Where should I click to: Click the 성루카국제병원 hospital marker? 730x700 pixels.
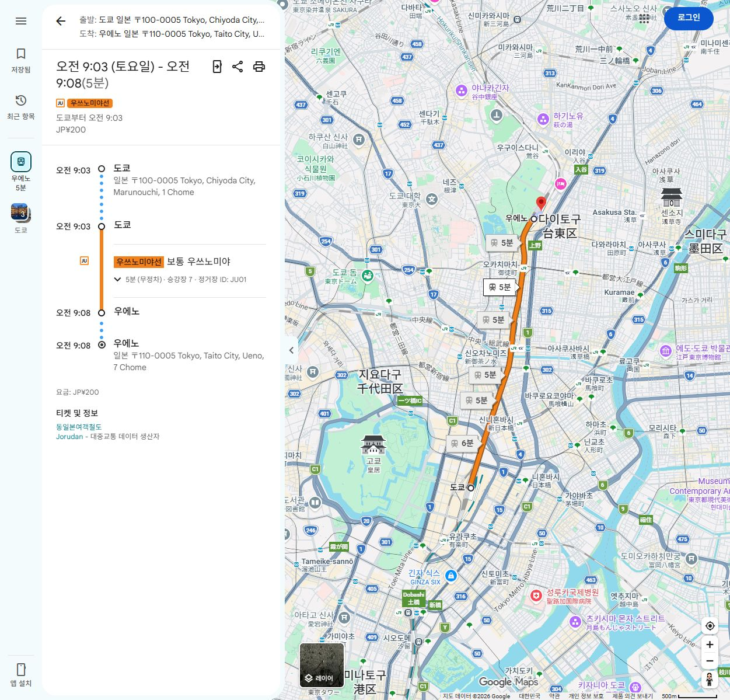click(536, 595)
